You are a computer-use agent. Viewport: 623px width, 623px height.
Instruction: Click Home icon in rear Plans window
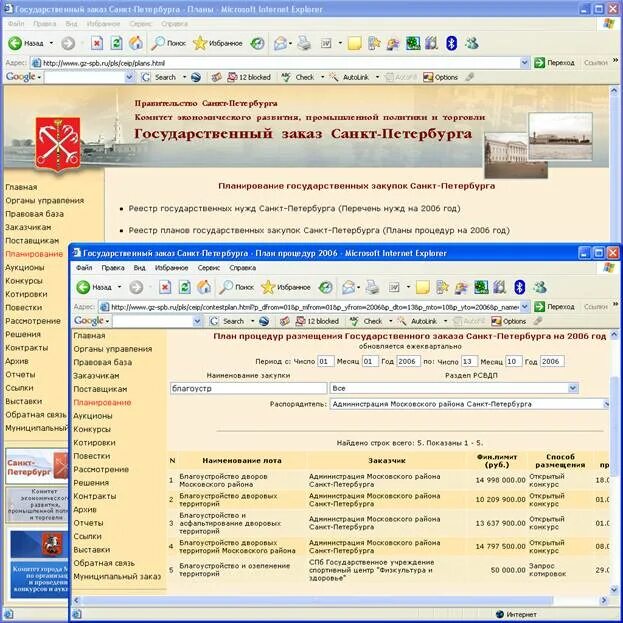[136, 43]
